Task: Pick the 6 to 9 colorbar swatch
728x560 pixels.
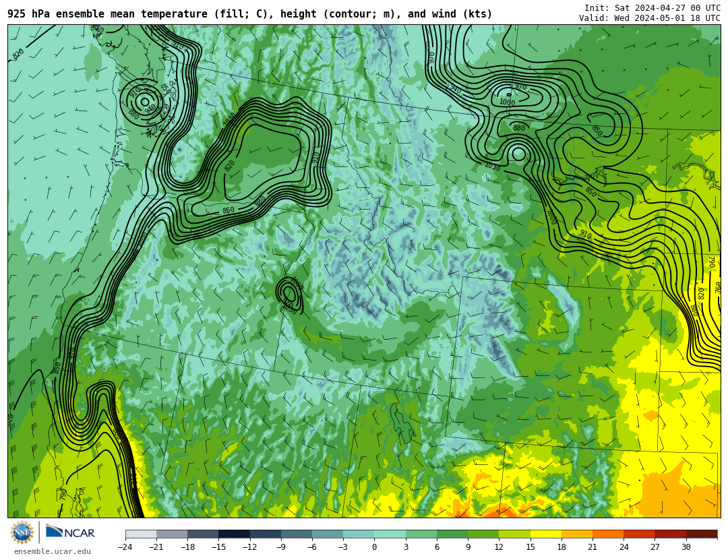Action: 452,534
